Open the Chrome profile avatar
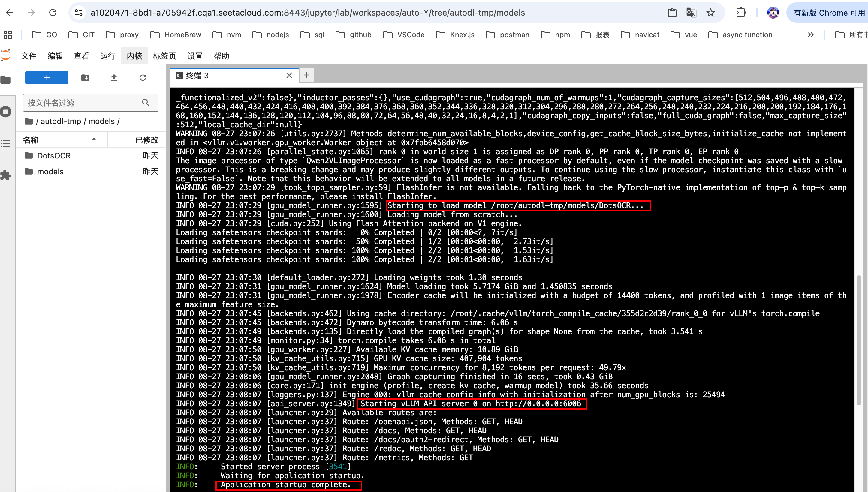The image size is (868, 492). pyautogui.click(x=773, y=13)
